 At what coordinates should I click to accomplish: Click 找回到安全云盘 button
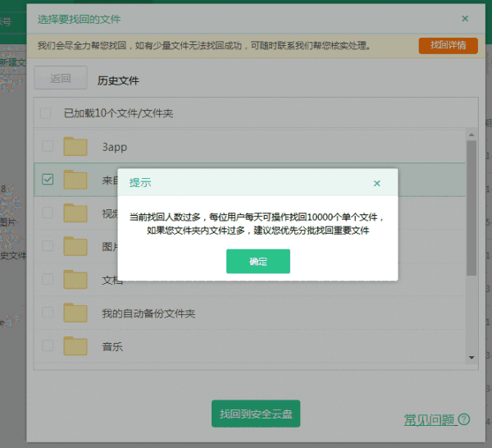click(x=256, y=414)
